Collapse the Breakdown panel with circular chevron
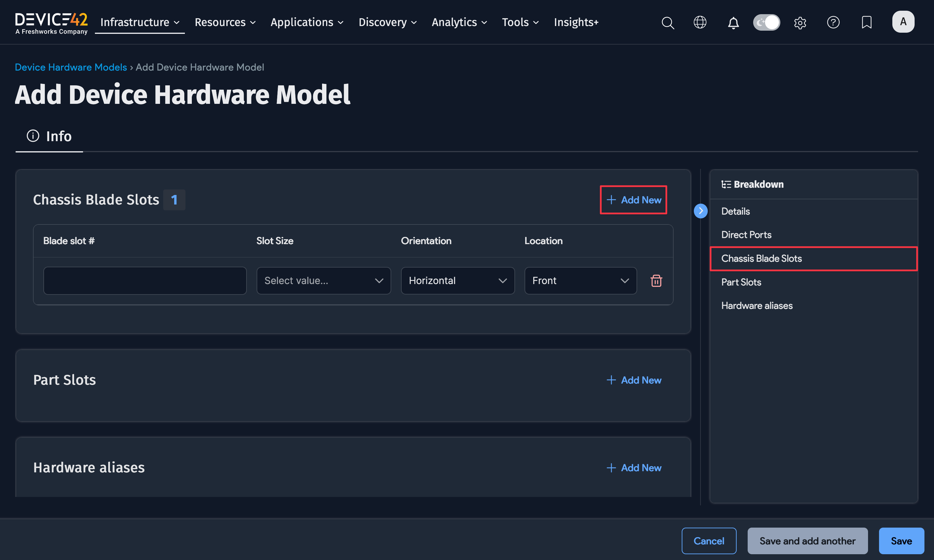The height and width of the screenshot is (560, 934). 701,211
